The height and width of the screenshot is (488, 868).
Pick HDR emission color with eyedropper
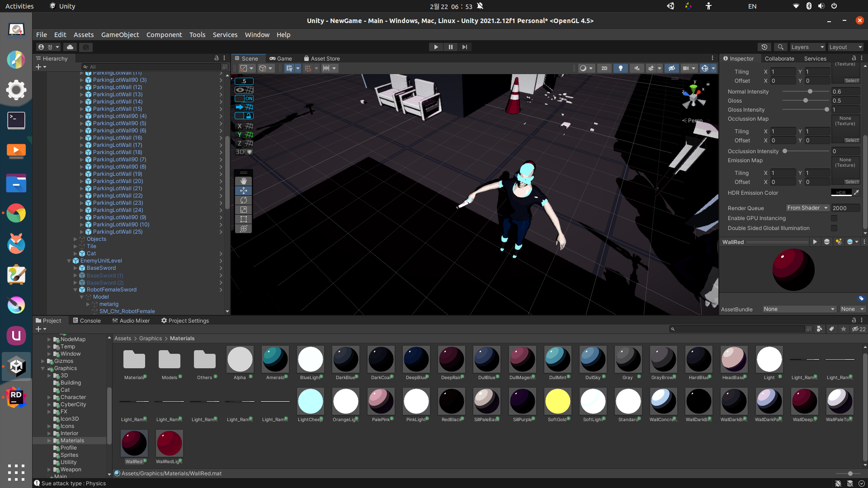click(x=856, y=192)
